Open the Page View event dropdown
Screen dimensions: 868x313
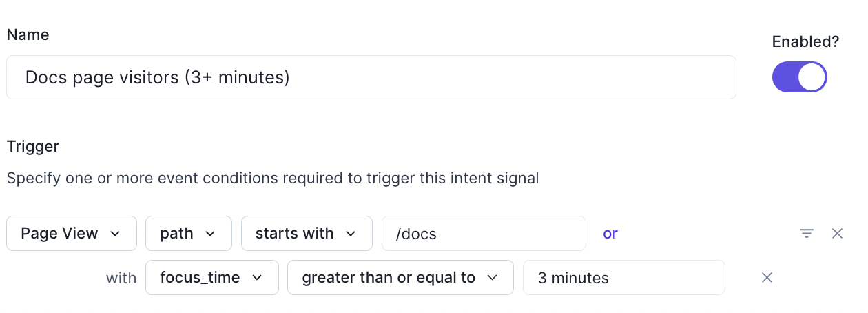[71, 234]
